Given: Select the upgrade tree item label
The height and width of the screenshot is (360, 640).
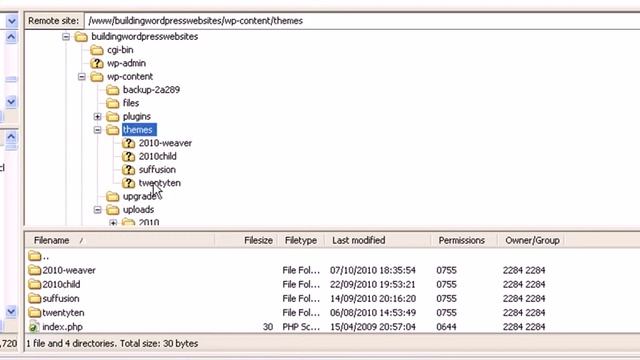Looking at the screenshot, I should [x=139, y=196].
